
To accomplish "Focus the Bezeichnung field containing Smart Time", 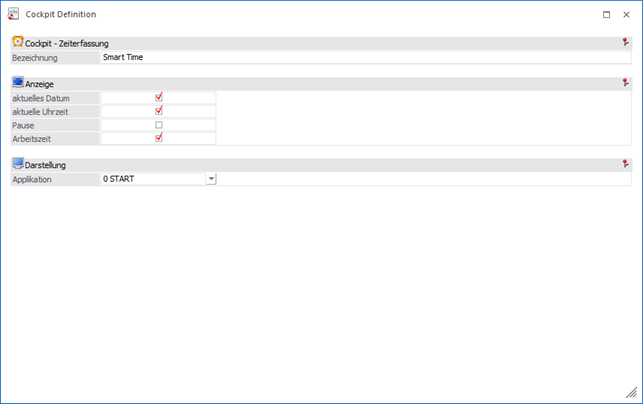I will tap(365, 58).
